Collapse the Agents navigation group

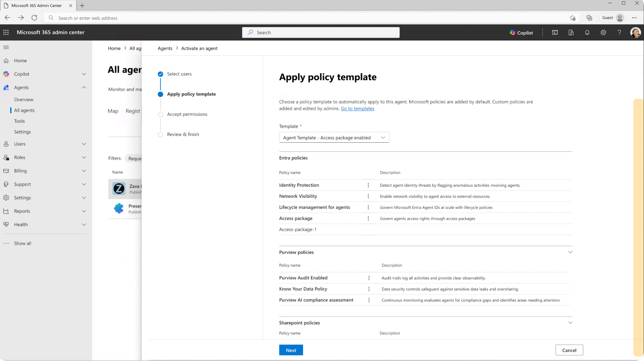[84, 87]
